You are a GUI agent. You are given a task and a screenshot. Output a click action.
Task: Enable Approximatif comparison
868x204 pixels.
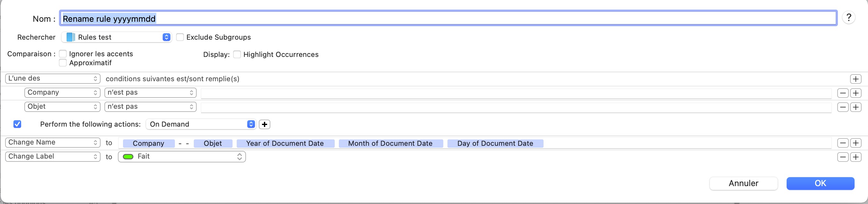pyautogui.click(x=63, y=63)
